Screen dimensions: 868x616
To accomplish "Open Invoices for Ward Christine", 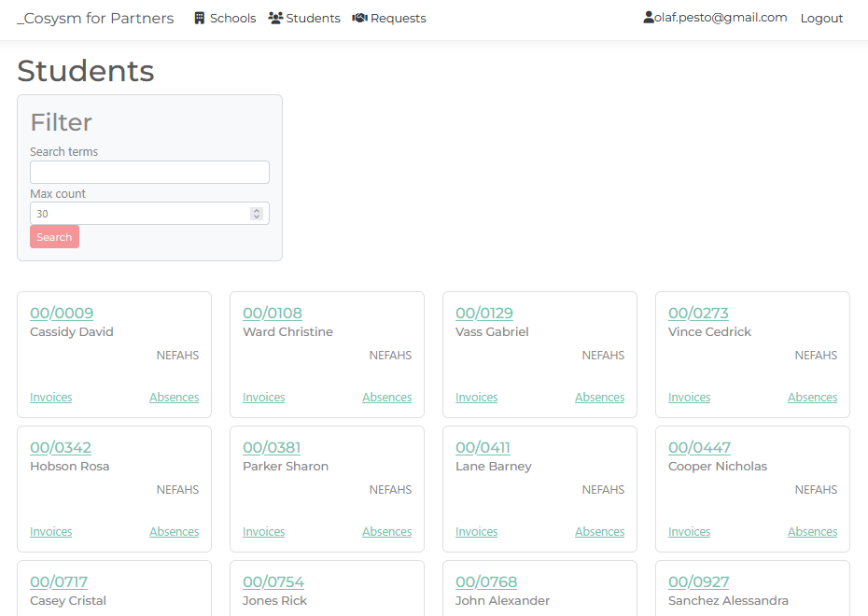I will point(263,397).
